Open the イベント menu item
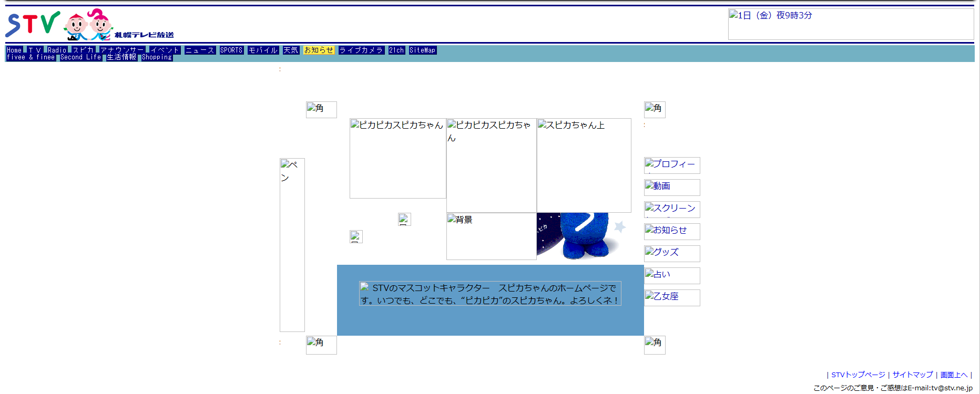Image resolution: width=980 pixels, height=394 pixels. (x=165, y=50)
